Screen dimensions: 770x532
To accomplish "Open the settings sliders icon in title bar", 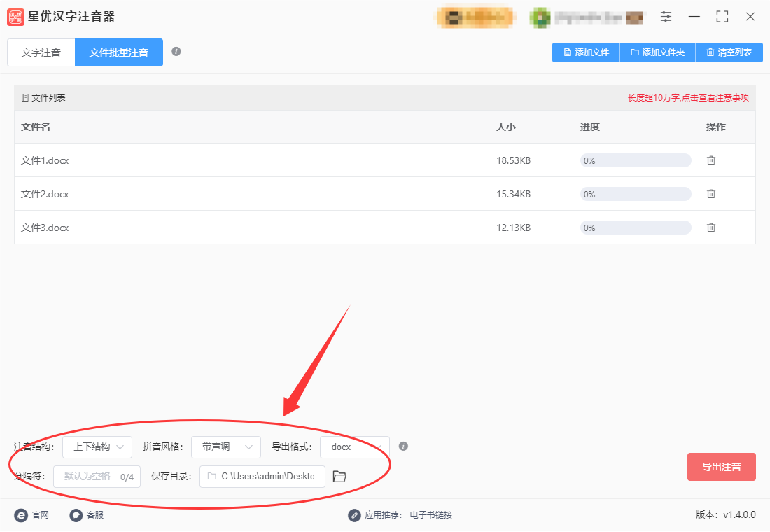I will point(666,17).
